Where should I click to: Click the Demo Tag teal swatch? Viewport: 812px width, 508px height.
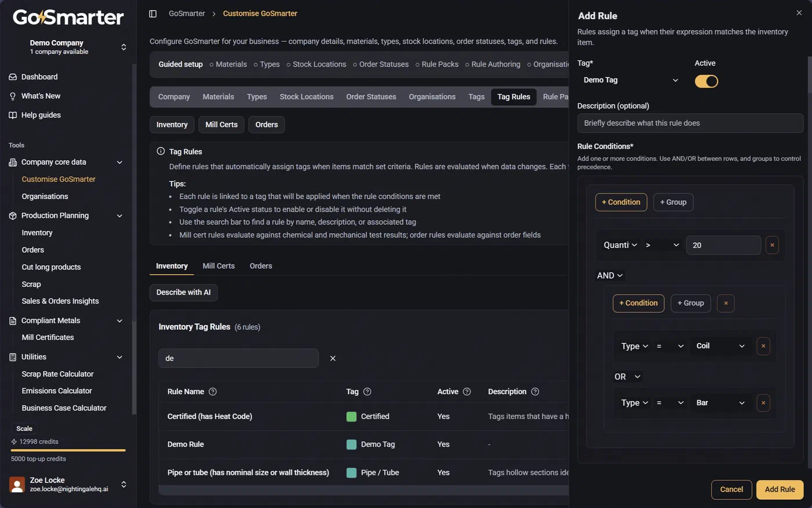point(351,445)
